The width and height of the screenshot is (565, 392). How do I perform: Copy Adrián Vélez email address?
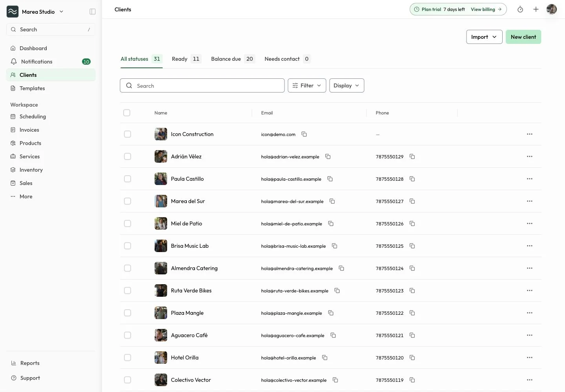click(328, 156)
